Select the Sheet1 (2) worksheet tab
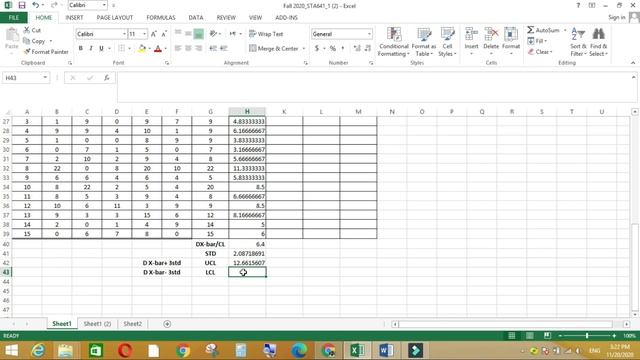640x360 pixels. tap(97, 324)
